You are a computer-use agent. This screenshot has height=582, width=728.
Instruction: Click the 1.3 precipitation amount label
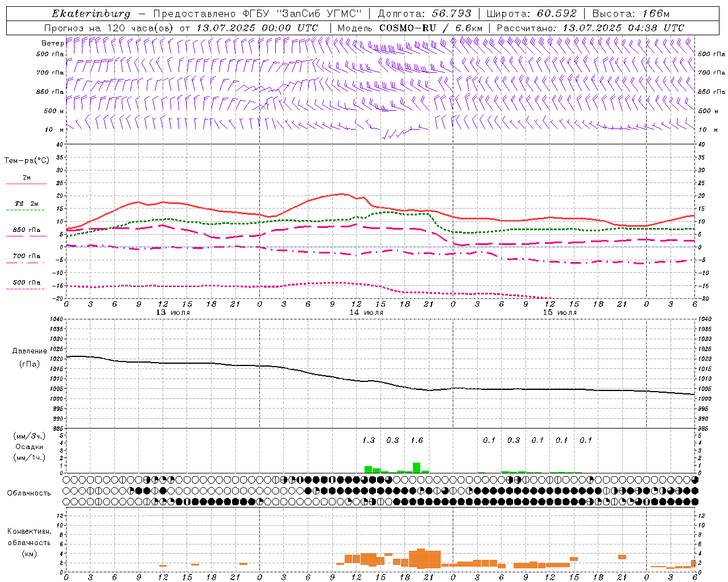pyautogui.click(x=369, y=440)
